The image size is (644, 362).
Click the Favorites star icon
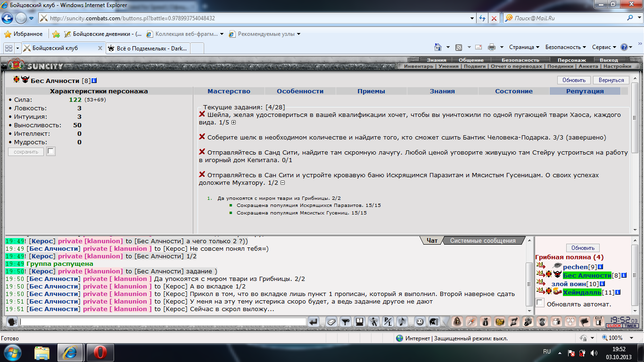tap(8, 34)
